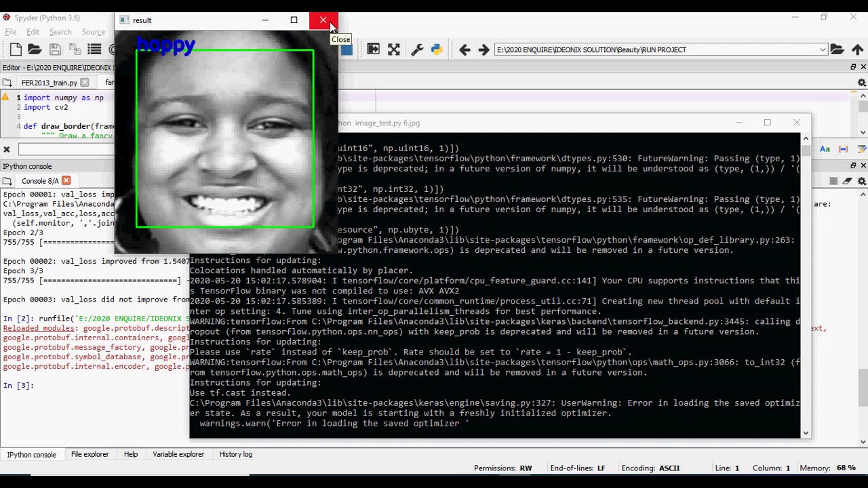The width and height of the screenshot is (868, 488).
Task: Click the find text input field
Action: pyautogui.click(x=66, y=149)
